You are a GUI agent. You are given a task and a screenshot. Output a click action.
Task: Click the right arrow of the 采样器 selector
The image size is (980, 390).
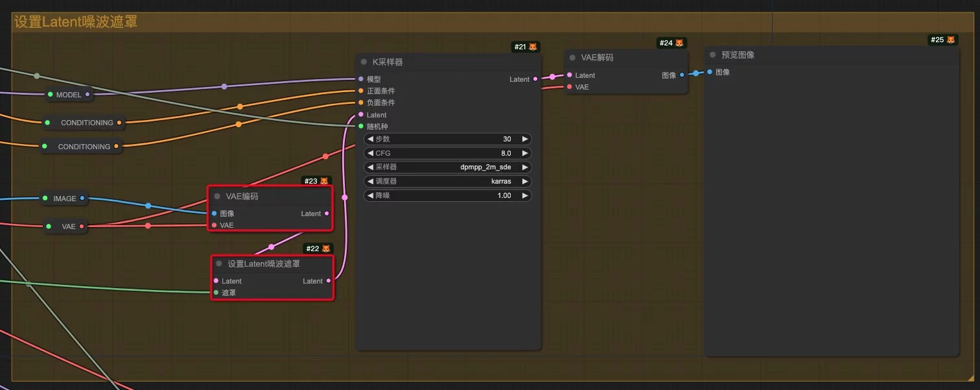tap(525, 167)
